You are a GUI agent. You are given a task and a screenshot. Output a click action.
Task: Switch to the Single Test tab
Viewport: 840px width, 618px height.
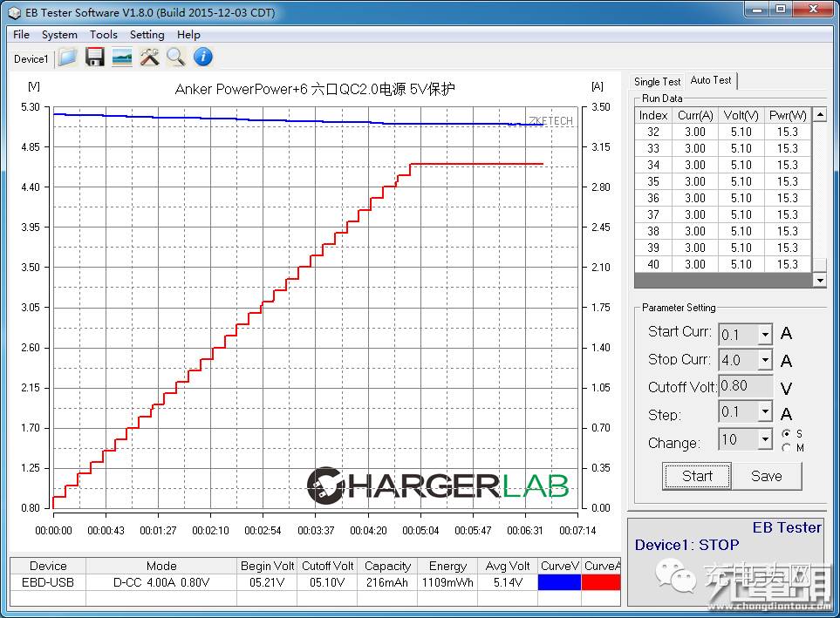click(657, 82)
